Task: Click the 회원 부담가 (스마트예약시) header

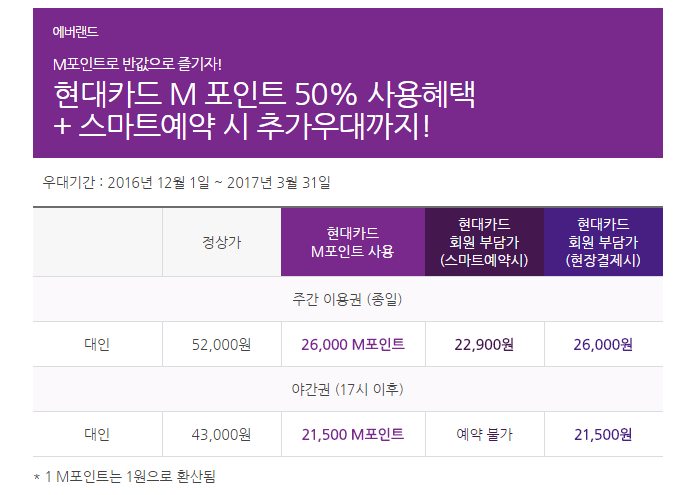Action: point(484,242)
